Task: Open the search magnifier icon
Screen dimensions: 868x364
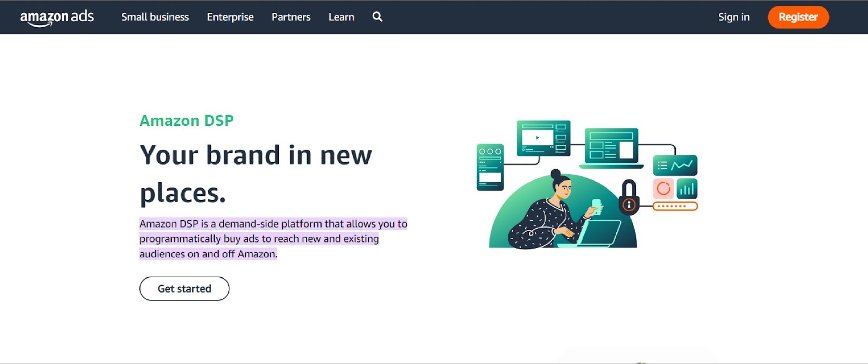Action: [x=378, y=17]
